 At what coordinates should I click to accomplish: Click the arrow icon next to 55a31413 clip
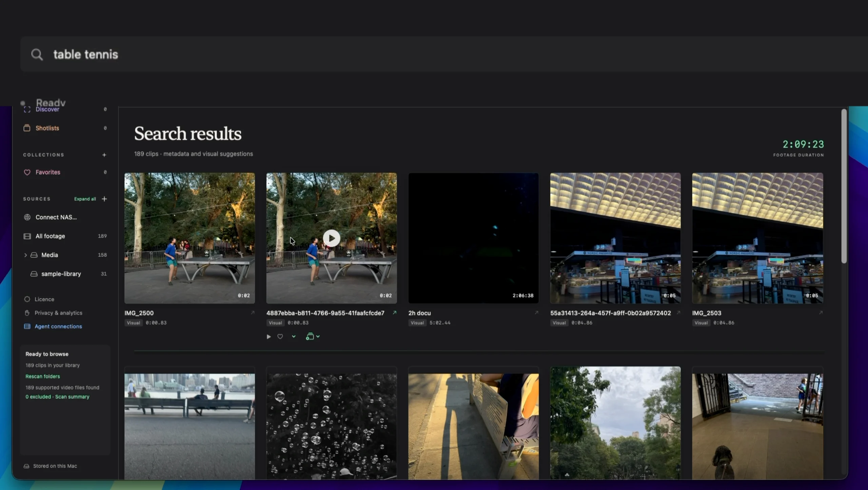[x=678, y=313]
